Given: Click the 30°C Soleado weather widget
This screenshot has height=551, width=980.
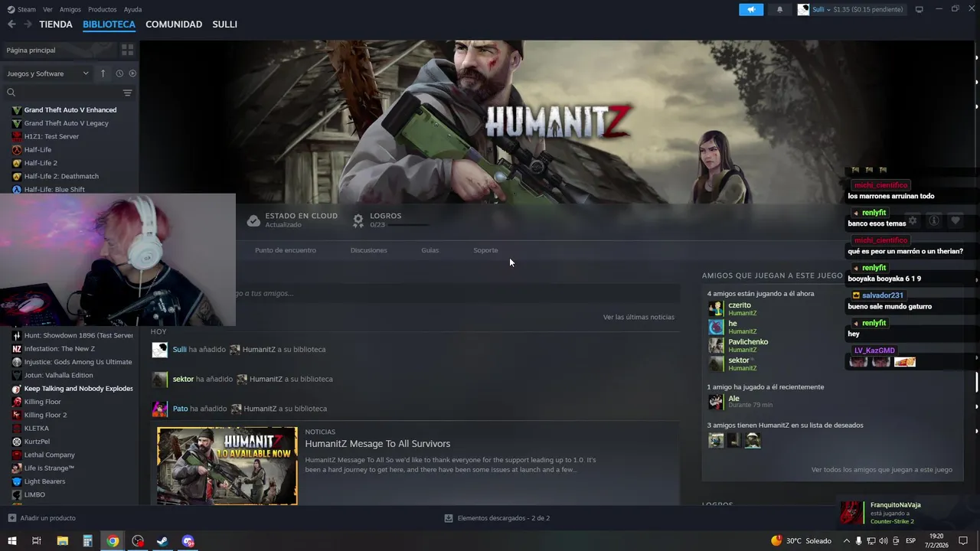Looking at the screenshot, I should pos(801,541).
